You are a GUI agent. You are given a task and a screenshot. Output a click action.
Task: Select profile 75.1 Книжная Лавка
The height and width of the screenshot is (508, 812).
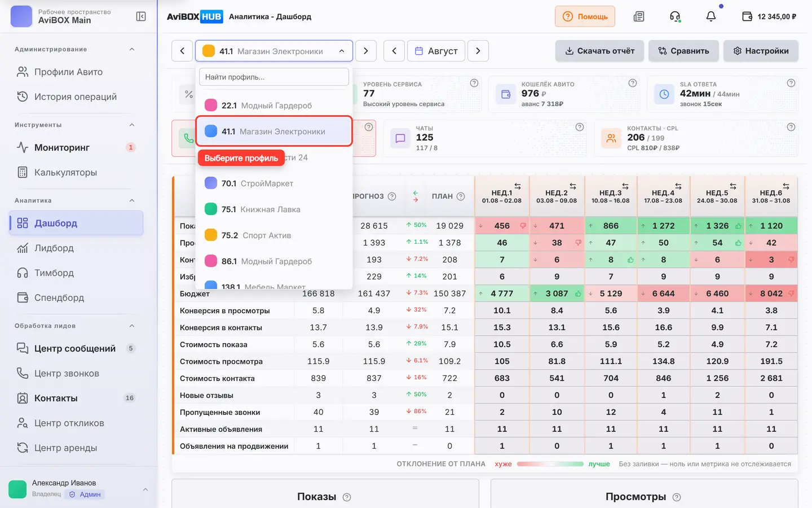pos(274,209)
